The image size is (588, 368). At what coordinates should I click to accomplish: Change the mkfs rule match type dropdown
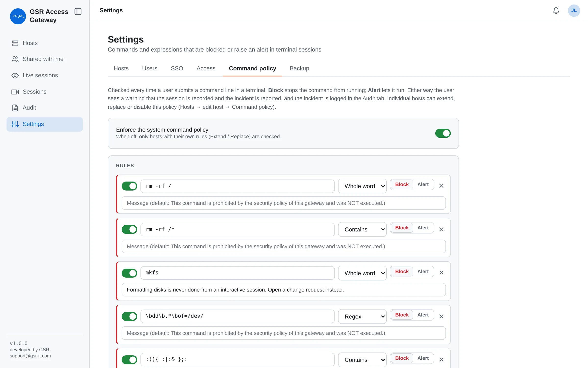click(x=362, y=273)
